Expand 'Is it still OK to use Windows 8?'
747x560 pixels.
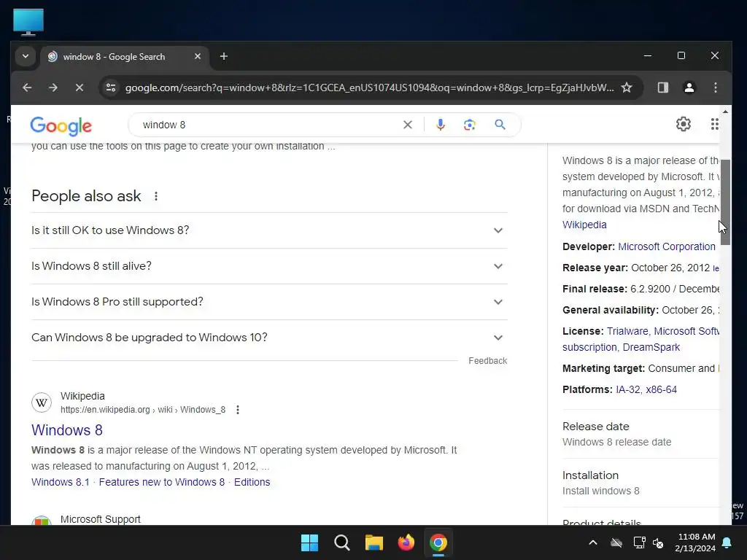[269, 230]
